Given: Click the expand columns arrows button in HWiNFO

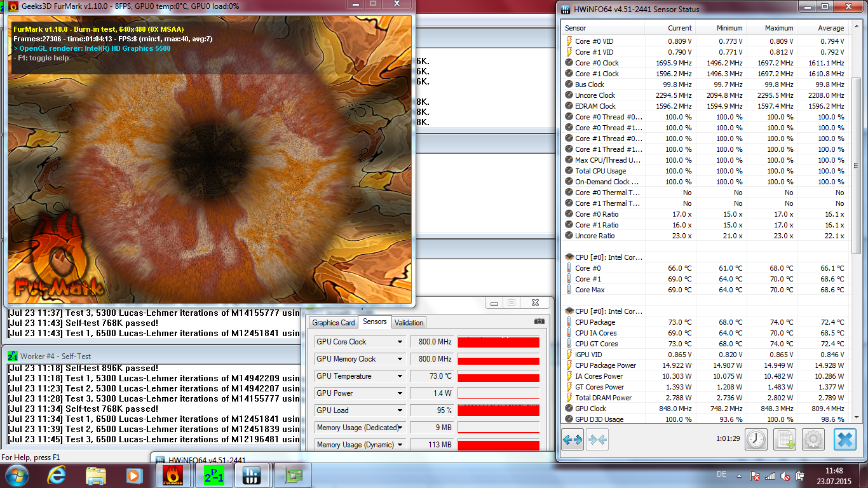Looking at the screenshot, I should [573, 439].
